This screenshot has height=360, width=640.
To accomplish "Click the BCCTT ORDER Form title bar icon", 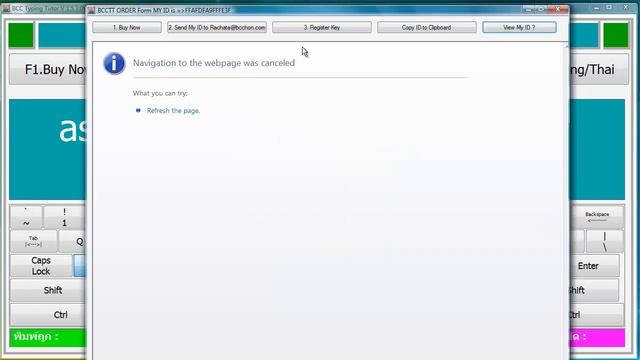I will click(92, 10).
